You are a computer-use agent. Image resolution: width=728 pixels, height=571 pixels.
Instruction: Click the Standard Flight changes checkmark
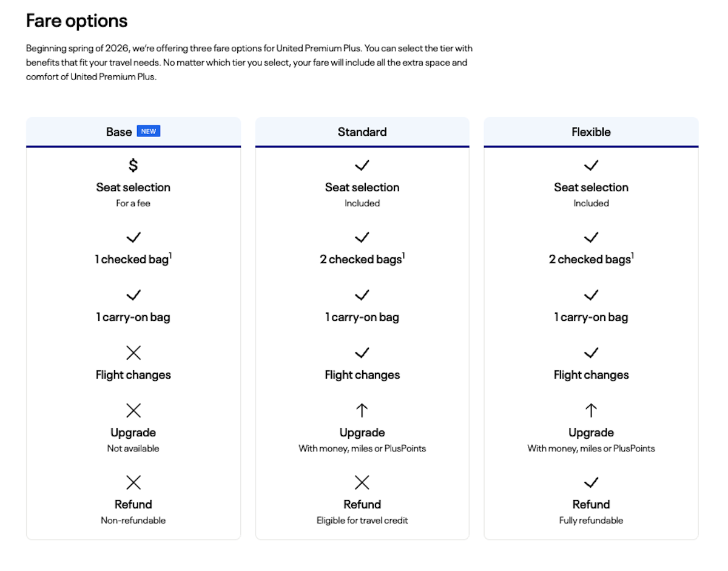[362, 353]
